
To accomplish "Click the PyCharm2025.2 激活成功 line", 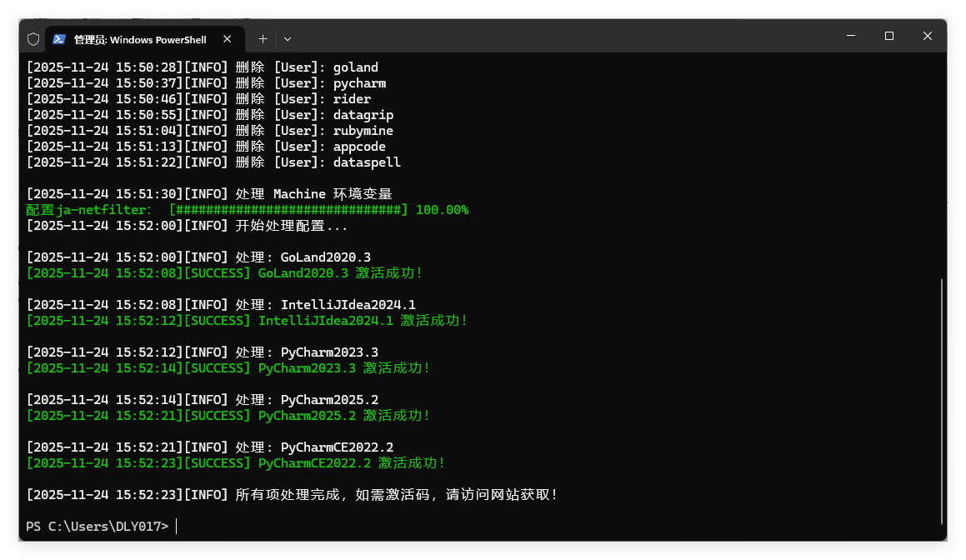I will (x=225, y=415).
